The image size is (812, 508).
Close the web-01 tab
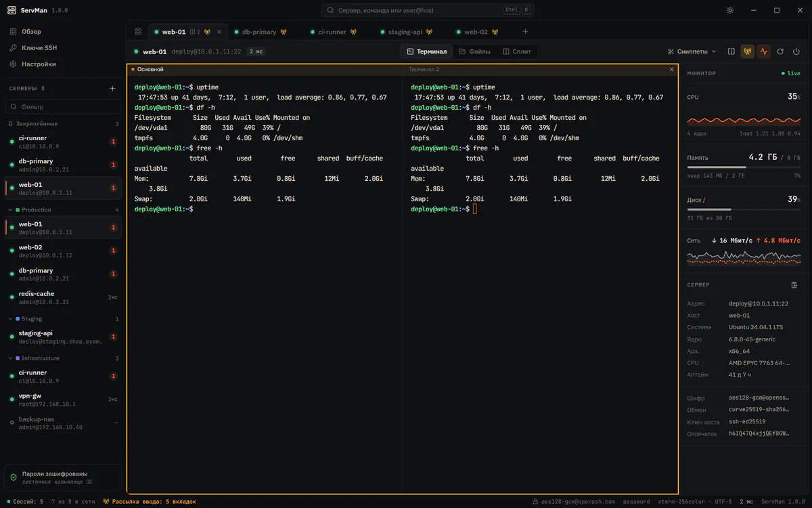[219, 32]
